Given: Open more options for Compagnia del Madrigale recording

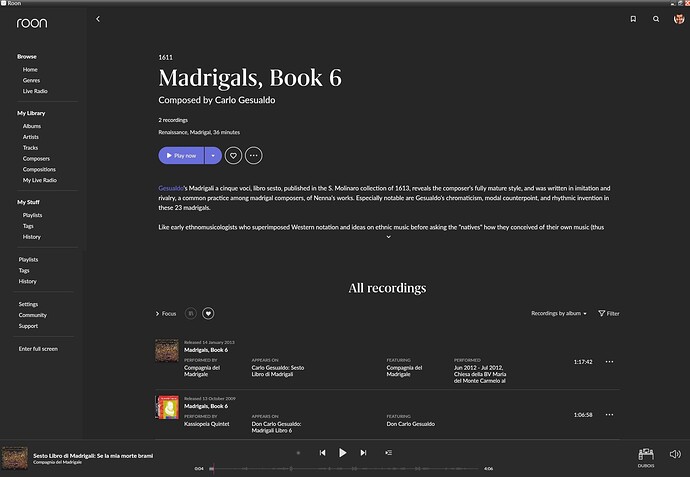Looking at the screenshot, I should pyautogui.click(x=609, y=362).
